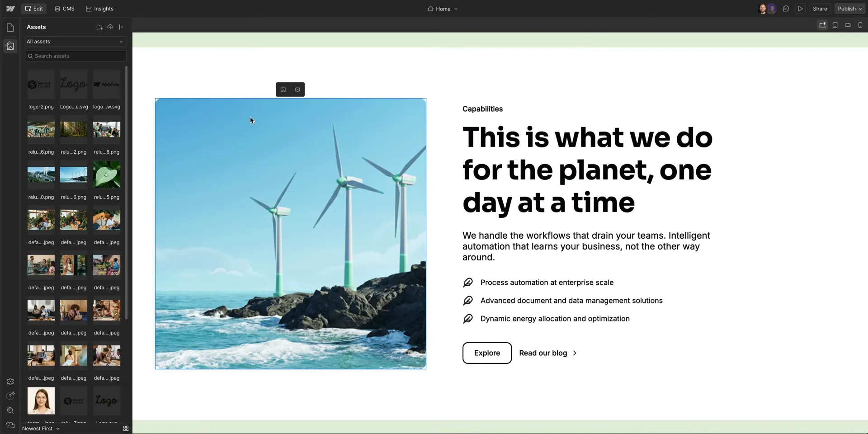
Task: Switch assets to grid view
Action: click(x=126, y=429)
